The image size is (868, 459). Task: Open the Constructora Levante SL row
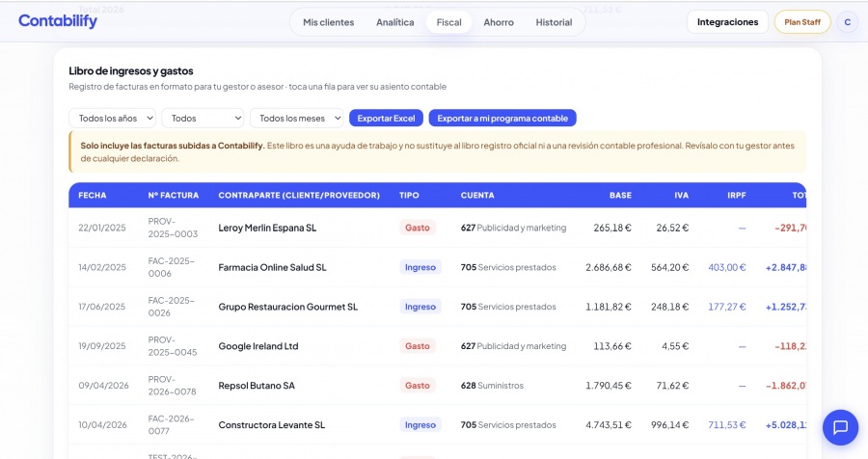click(x=437, y=424)
